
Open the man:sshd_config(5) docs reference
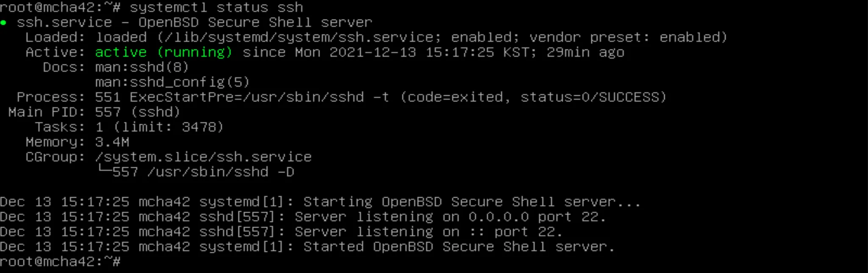coord(172,82)
